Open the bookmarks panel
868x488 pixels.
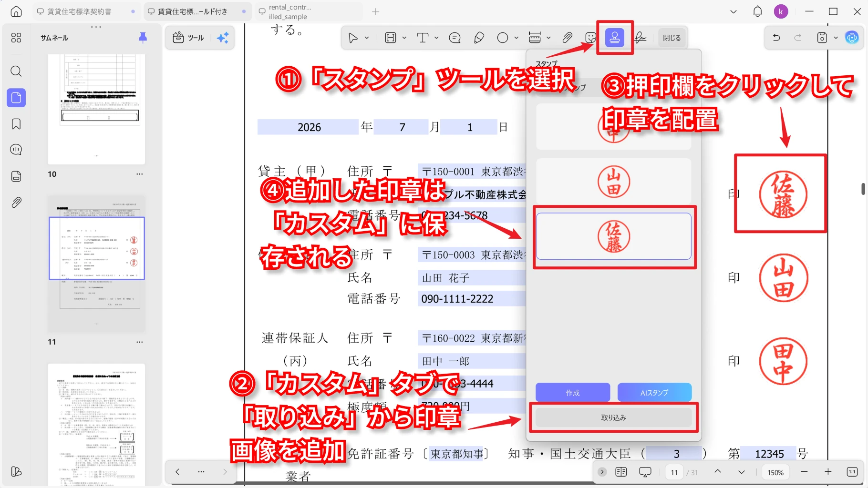click(x=16, y=124)
